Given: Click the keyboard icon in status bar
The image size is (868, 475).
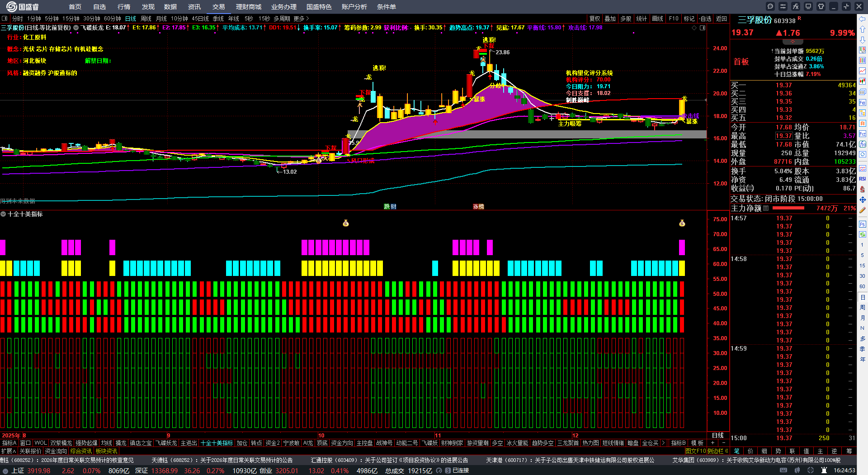Looking at the screenshot, I should [x=783, y=470].
